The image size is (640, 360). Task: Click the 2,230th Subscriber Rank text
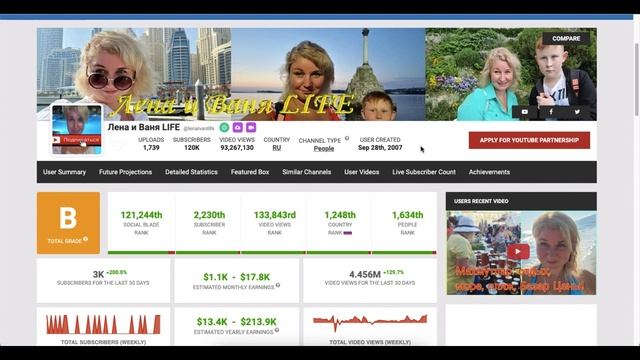209,215
